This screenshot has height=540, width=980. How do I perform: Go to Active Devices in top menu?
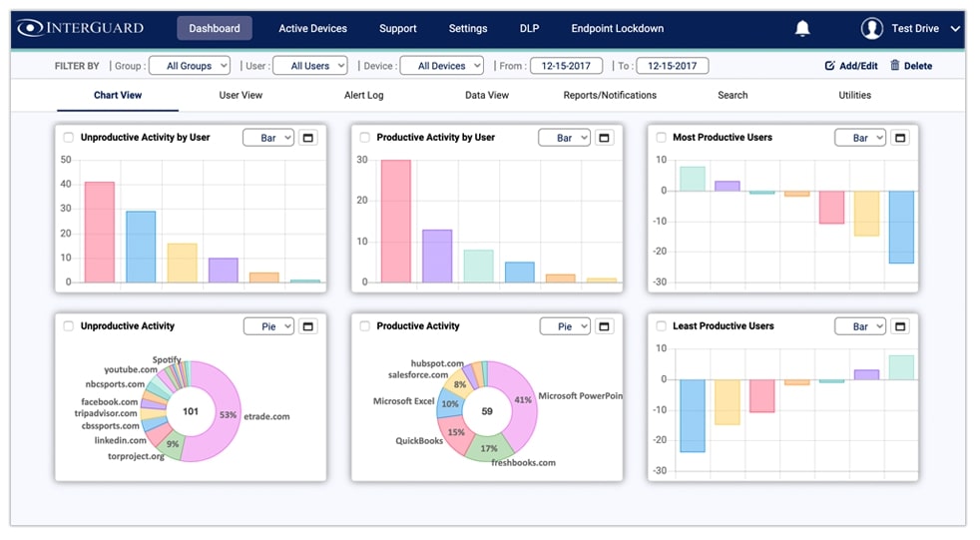312,28
